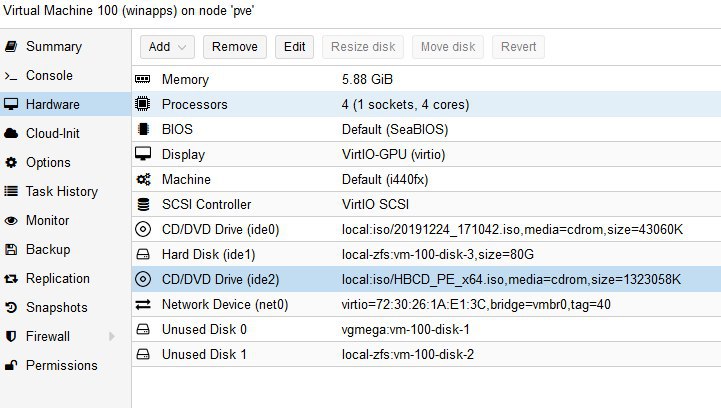Click the Firewall shield icon

[x=11, y=336]
